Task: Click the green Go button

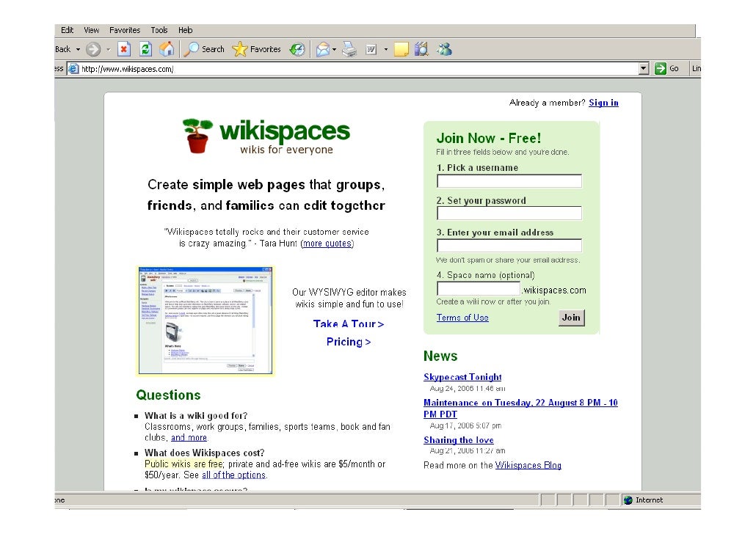Action: point(666,69)
